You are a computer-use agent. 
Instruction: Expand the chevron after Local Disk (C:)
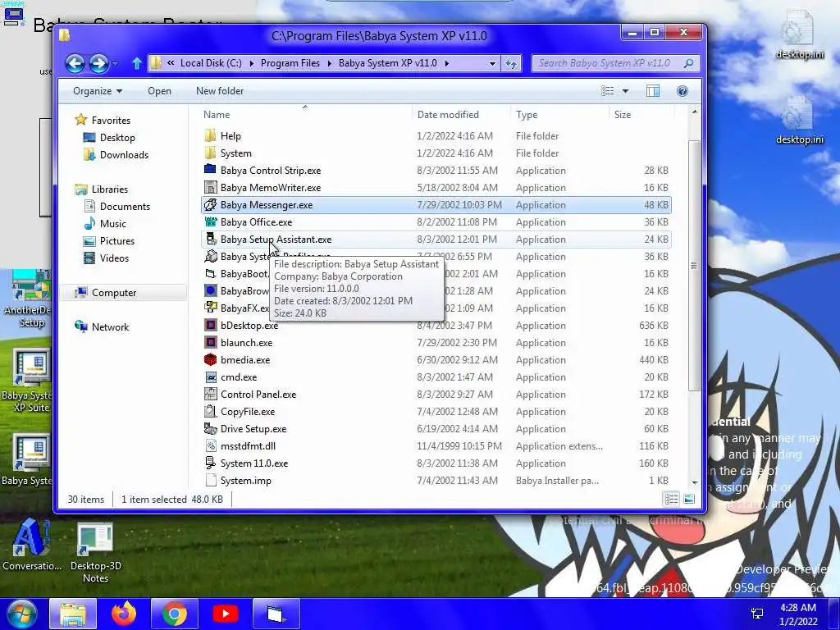pos(251,63)
